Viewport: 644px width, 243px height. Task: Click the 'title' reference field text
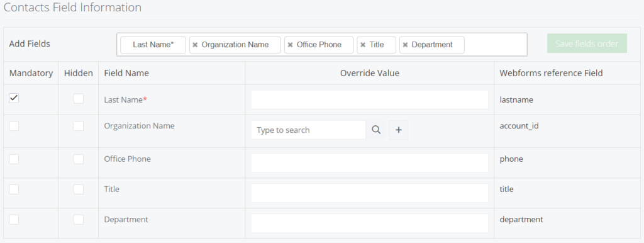tap(506, 189)
